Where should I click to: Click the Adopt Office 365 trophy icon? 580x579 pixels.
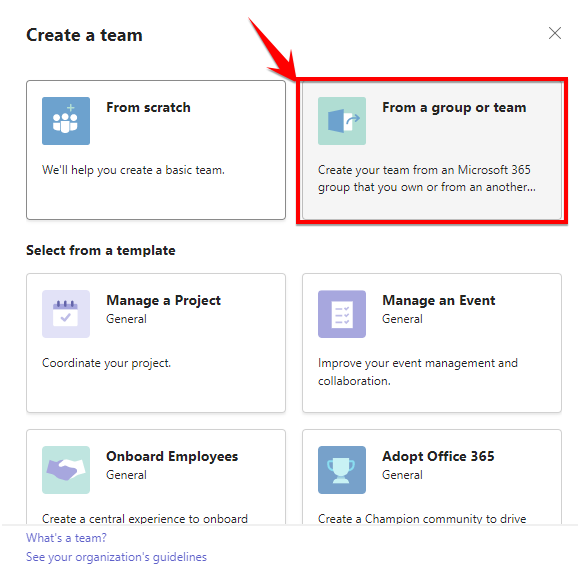click(x=342, y=470)
